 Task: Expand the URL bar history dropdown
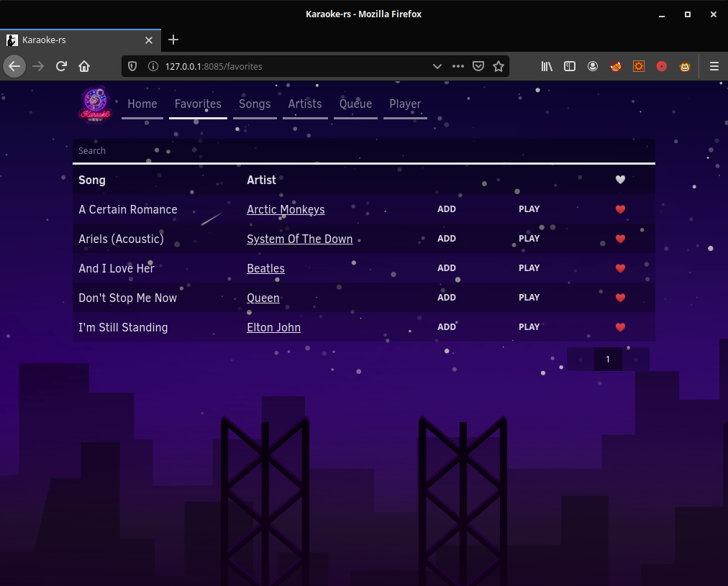point(437,66)
